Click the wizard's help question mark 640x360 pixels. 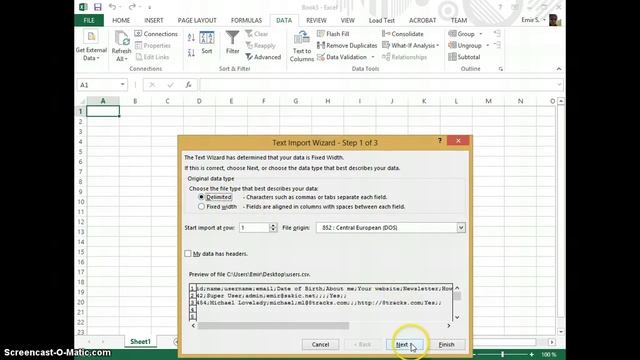440,141
